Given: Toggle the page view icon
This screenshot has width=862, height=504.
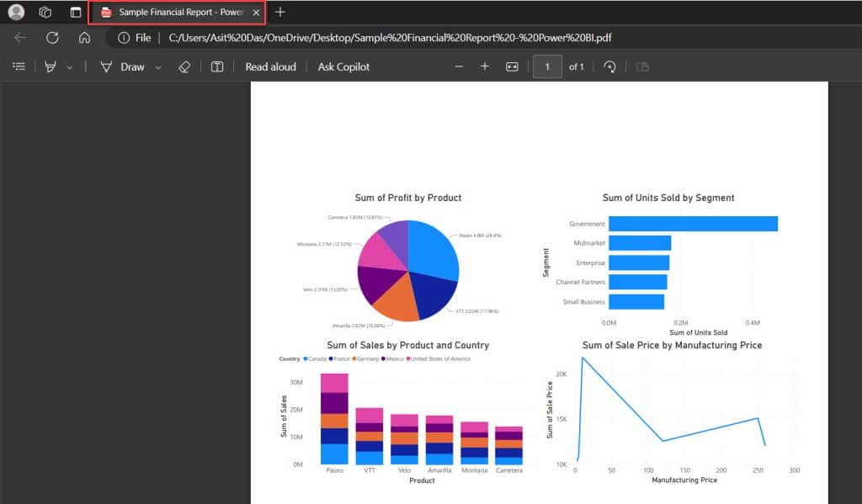Looking at the screenshot, I should (x=642, y=66).
